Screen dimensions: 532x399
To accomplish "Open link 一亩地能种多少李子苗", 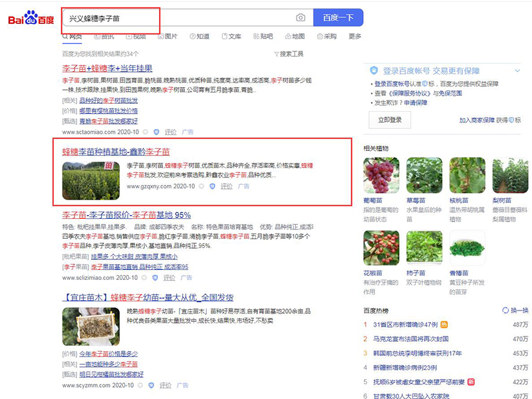I will [x=108, y=364].
